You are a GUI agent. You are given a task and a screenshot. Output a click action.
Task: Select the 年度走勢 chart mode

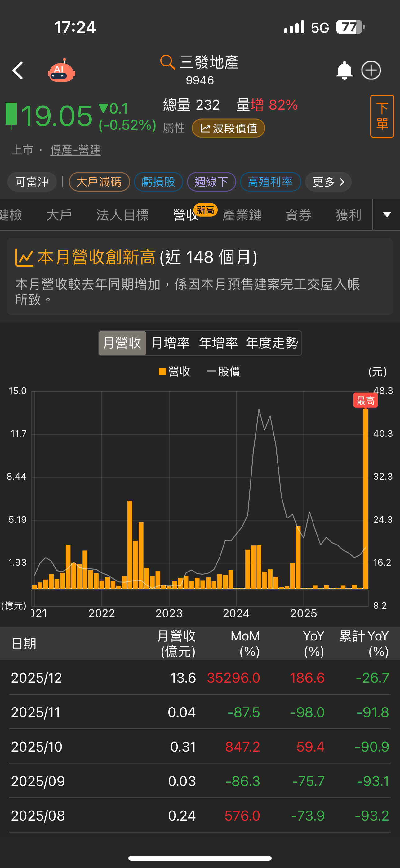coord(272,343)
